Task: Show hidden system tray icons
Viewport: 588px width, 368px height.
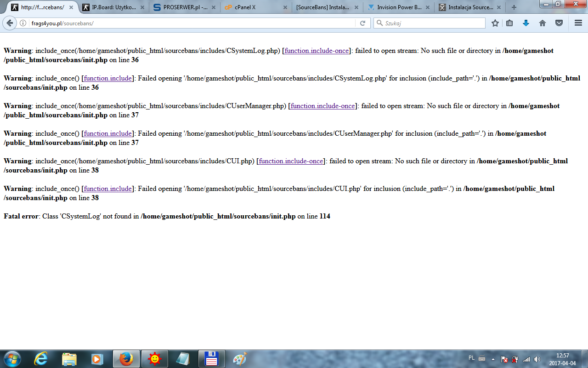Action: [493, 359]
